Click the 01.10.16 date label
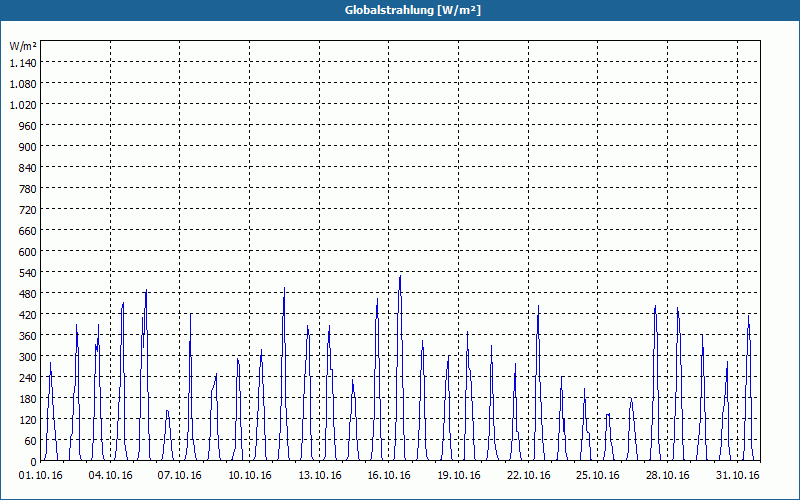The height and width of the screenshot is (500, 800). pos(40,475)
